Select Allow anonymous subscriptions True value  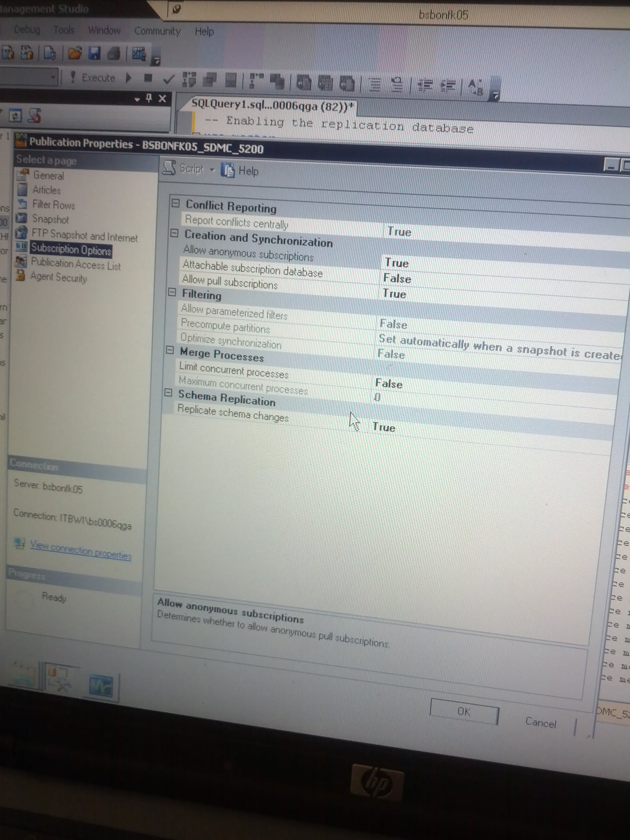396,262
